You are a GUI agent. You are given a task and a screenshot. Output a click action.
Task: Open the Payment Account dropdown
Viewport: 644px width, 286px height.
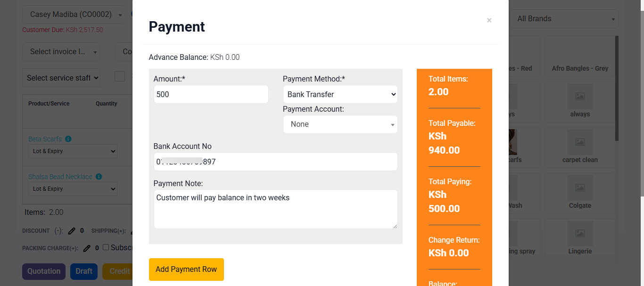point(340,124)
